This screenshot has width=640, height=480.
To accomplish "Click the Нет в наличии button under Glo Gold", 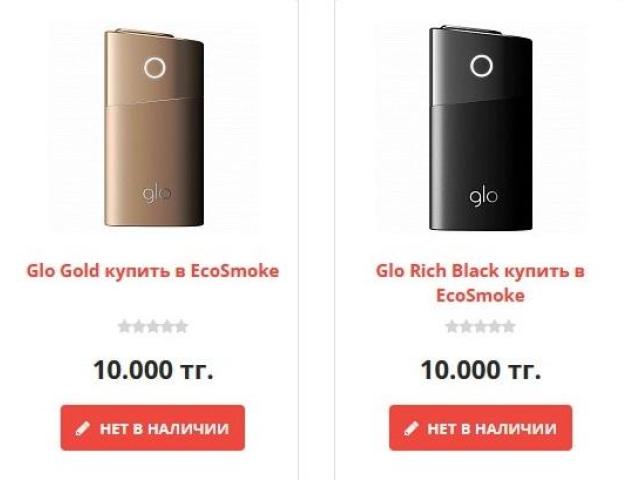I will click(x=153, y=428).
